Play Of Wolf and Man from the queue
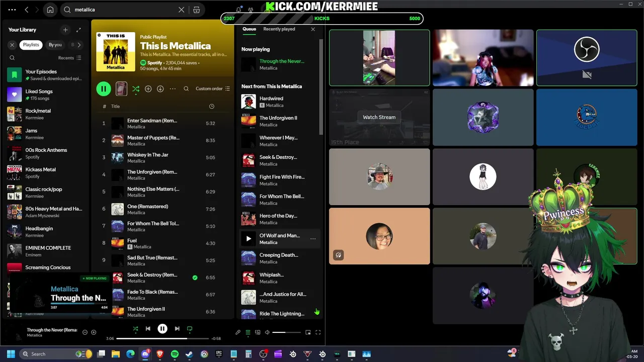The image size is (644, 362). [x=249, y=239]
